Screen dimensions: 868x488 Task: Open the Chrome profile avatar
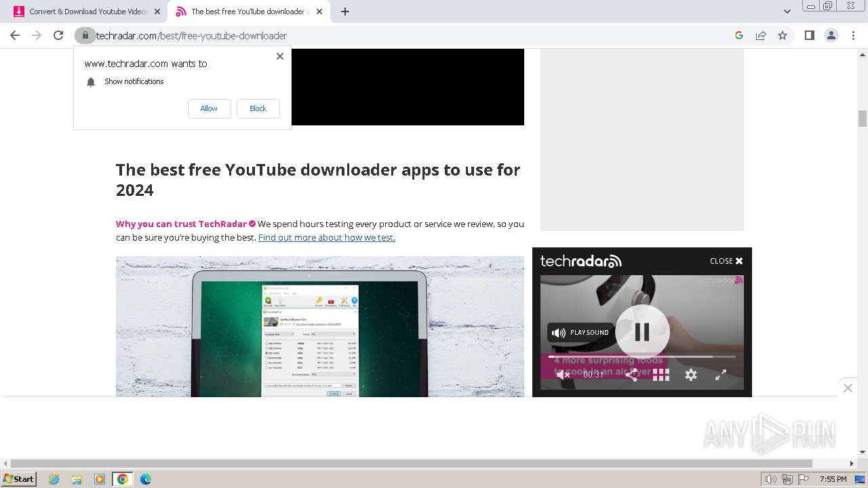coord(831,35)
